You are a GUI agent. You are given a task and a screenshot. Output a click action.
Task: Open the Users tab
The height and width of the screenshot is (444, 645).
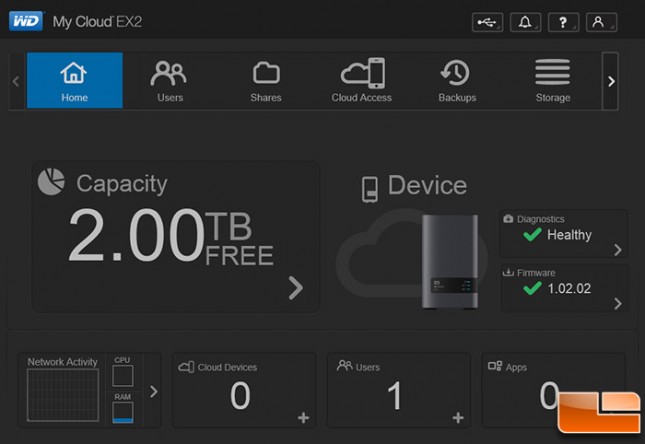(169, 80)
